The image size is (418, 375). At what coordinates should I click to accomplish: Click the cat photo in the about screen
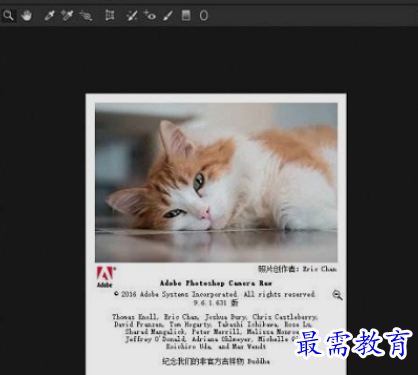(x=216, y=182)
